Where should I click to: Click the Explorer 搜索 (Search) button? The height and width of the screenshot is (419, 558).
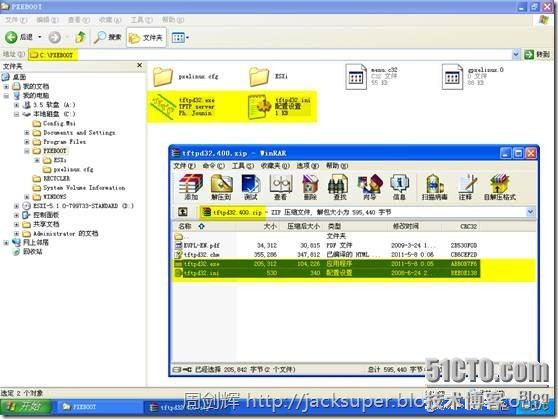click(107, 37)
